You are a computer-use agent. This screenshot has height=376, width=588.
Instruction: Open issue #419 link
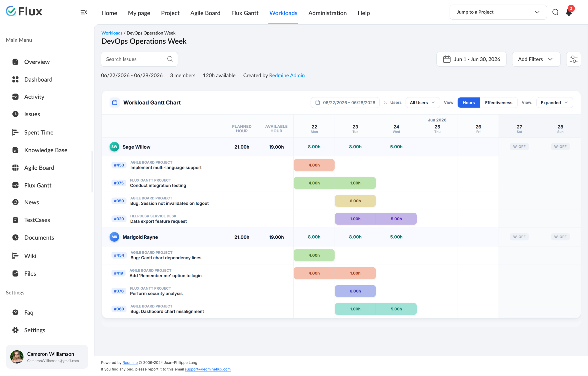[119, 273]
